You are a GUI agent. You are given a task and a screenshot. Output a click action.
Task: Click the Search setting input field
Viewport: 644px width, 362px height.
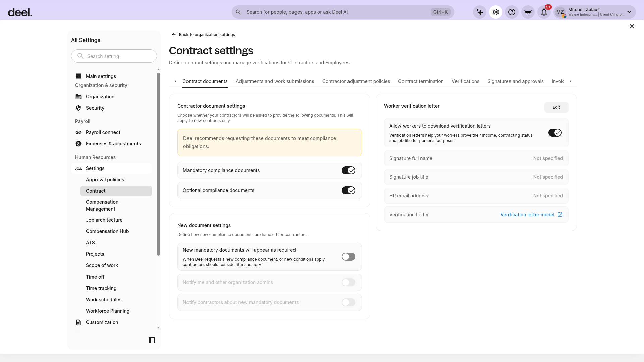114,56
